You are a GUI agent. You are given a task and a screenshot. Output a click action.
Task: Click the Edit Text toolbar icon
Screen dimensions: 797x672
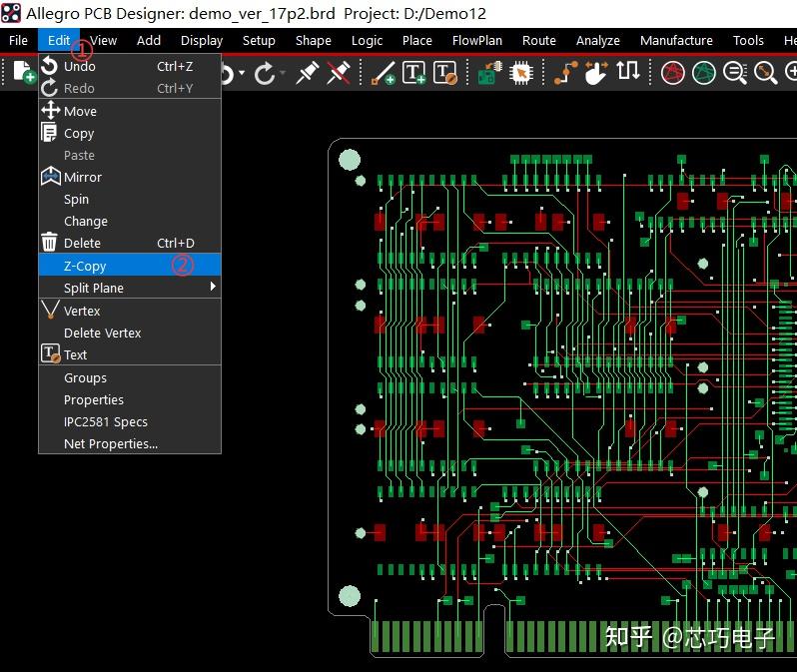[445, 73]
